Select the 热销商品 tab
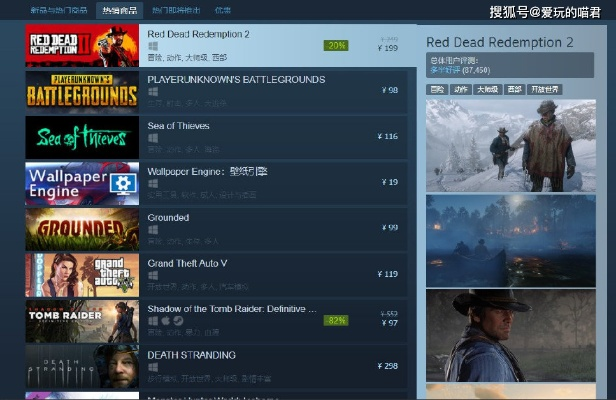 (x=120, y=10)
